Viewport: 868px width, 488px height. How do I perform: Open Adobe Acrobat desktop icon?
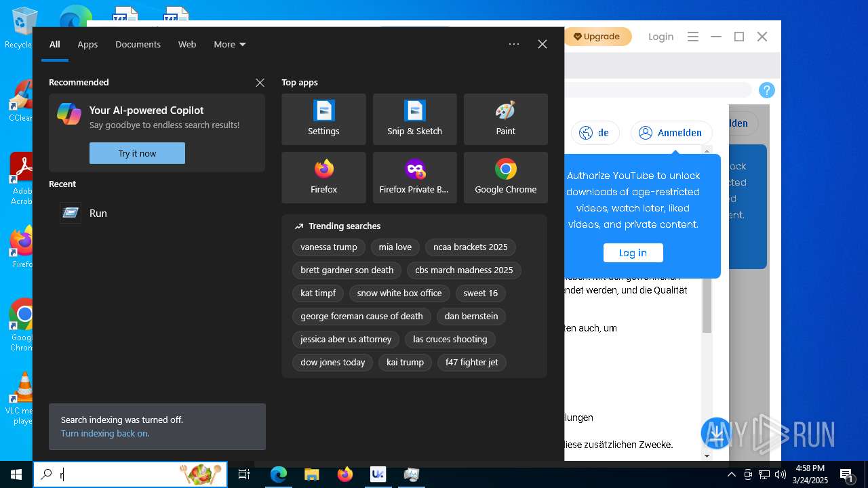pyautogui.click(x=20, y=179)
